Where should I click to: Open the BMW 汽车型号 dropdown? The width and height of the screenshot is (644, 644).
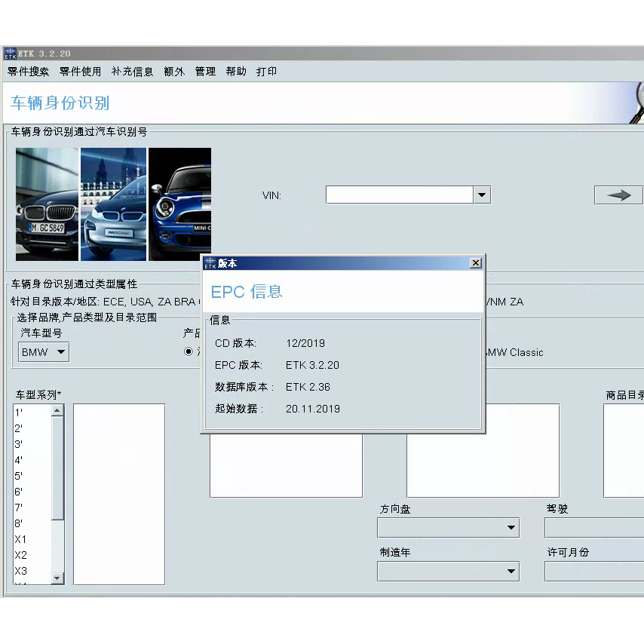pos(44,352)
